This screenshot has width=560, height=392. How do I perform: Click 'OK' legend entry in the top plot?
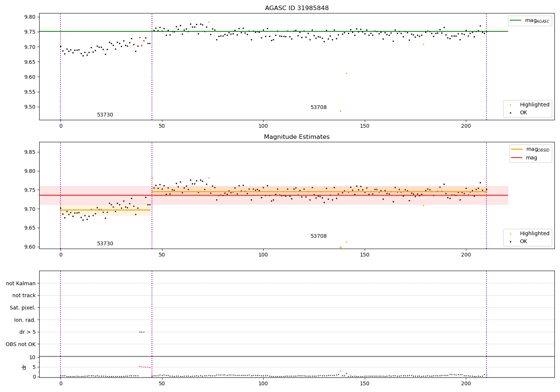click(x=523, y=112)
